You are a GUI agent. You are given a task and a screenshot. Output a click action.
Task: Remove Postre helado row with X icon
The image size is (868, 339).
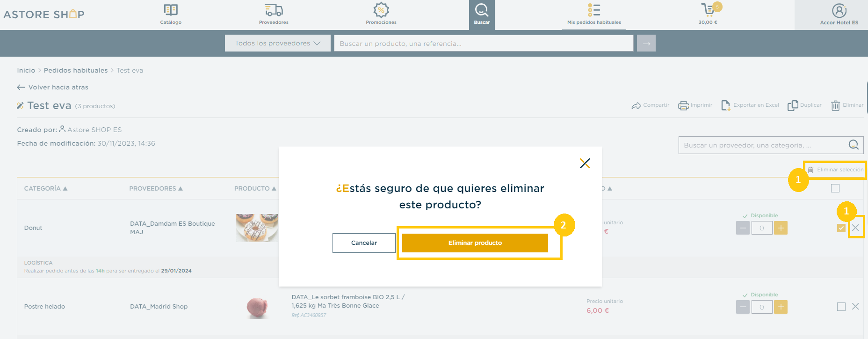click(855, 306)
